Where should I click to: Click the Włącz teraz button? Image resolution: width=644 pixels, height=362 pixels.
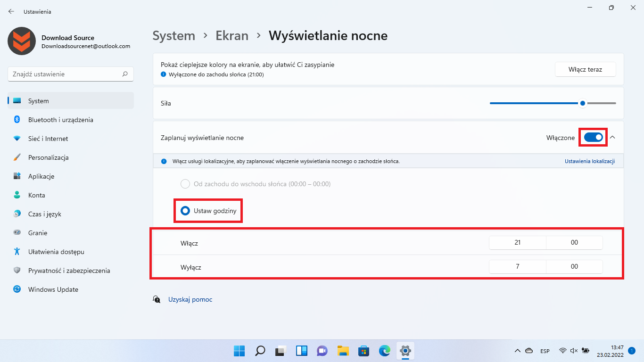pos(586,69)
